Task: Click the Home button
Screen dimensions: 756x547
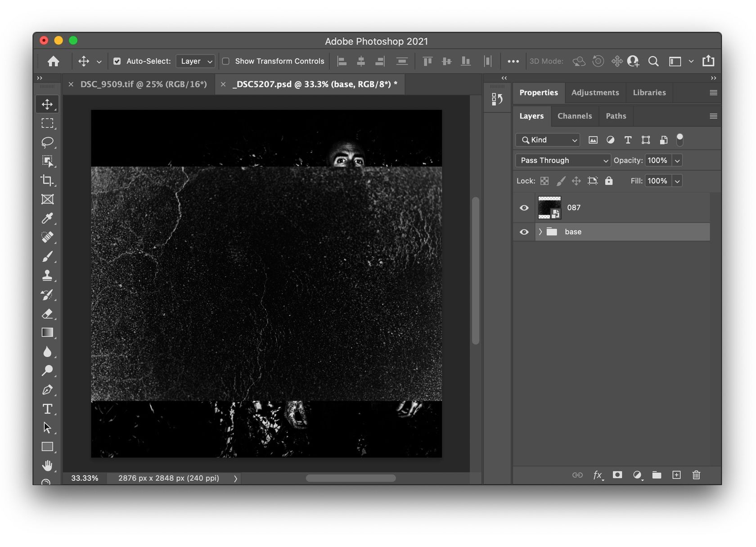Action: [x=54, y=61]
